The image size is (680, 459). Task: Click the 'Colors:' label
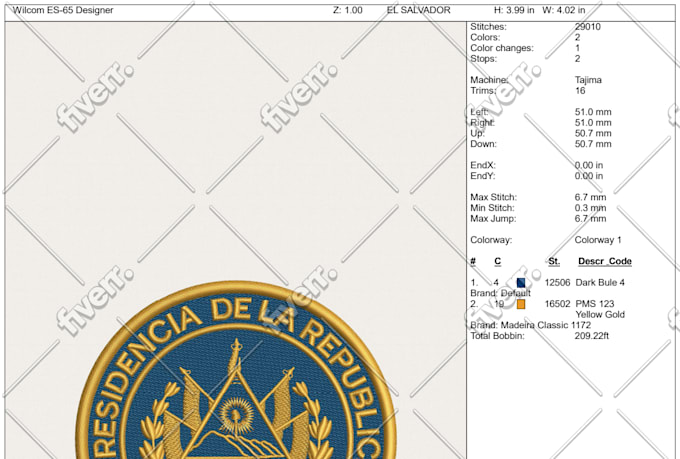coord(485,37)
